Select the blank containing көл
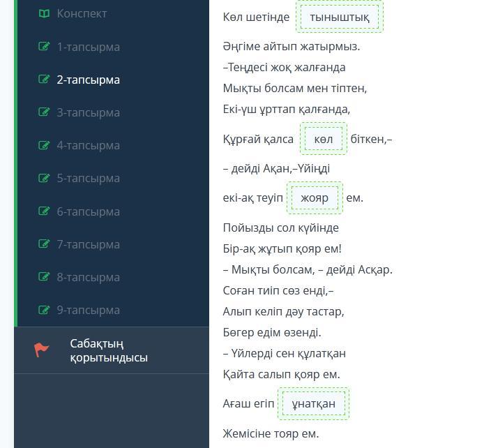The image size is (484, 448). (x=324, y=139)
